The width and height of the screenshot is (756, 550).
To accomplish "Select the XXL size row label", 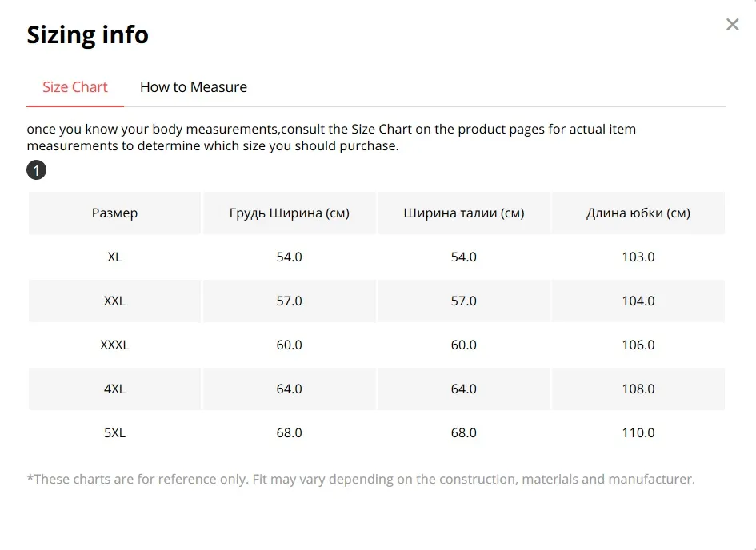I will [114, 301].
